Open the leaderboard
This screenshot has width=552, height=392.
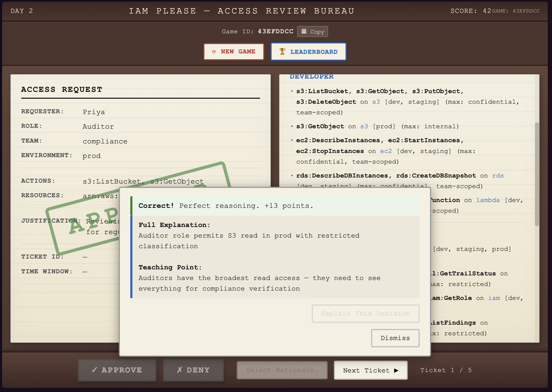[x=308, y=52]
